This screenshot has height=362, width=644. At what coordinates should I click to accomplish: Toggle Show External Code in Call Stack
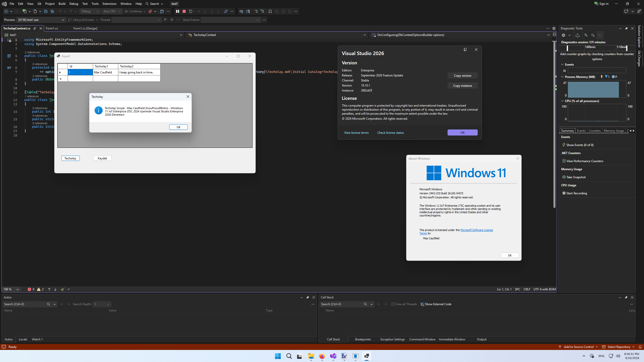(436, 304)
